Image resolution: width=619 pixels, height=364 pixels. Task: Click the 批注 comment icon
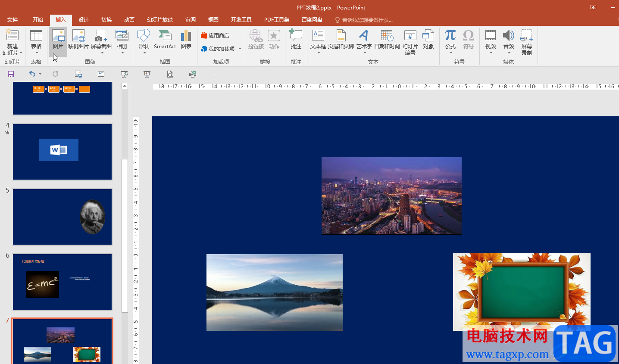296,36
